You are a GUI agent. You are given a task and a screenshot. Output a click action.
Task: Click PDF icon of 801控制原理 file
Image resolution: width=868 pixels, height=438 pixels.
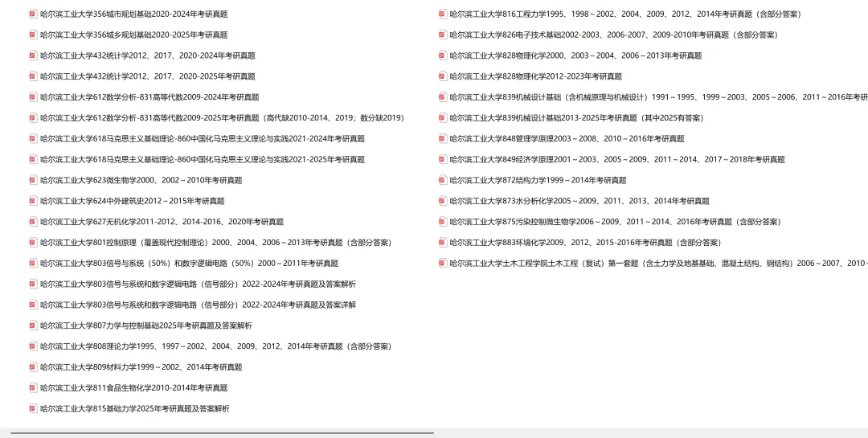tap(33, 243)
